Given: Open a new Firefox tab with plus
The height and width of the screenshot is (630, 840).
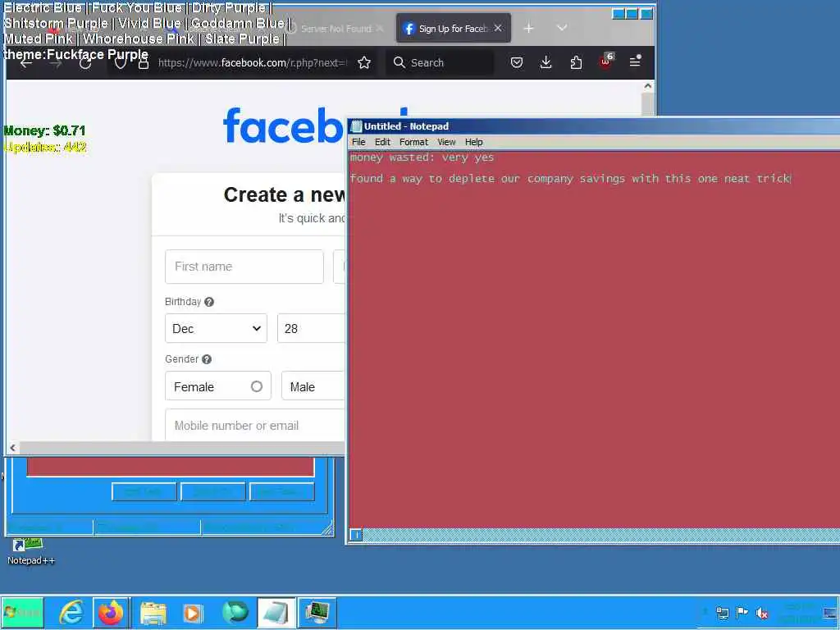Looking at the screenshot, I should [529, 29].
